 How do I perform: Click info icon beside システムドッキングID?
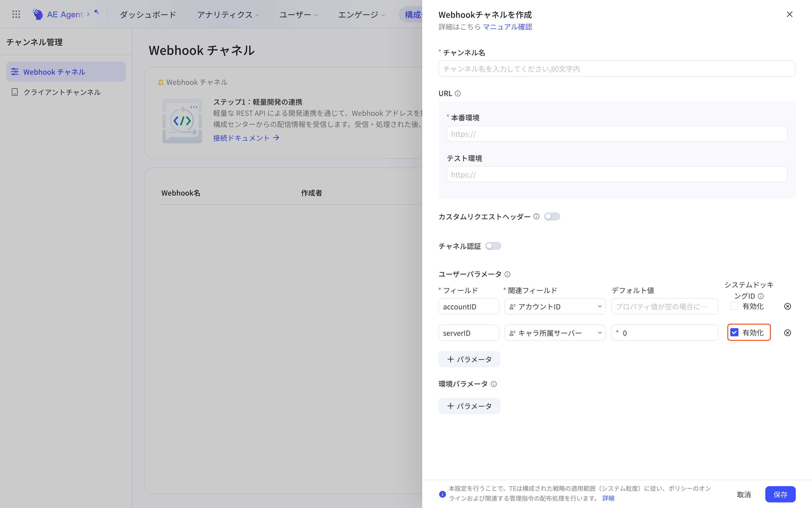(x=761, y=296)
